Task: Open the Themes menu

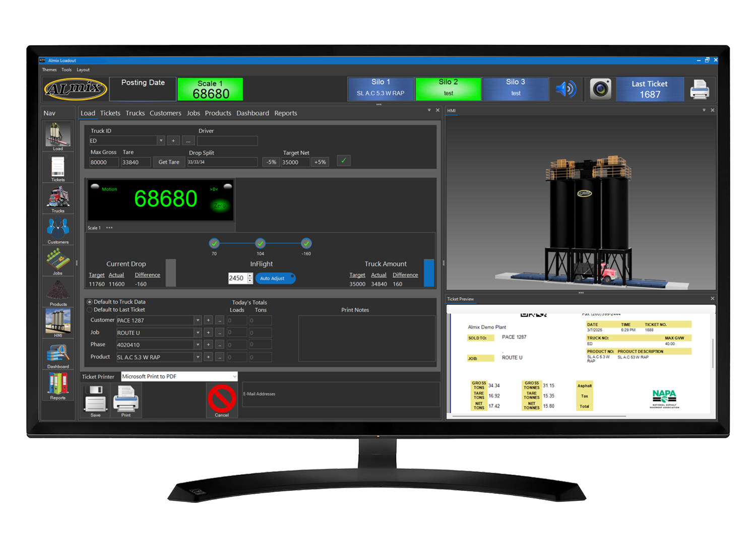Action: click(x=49, y=70)
